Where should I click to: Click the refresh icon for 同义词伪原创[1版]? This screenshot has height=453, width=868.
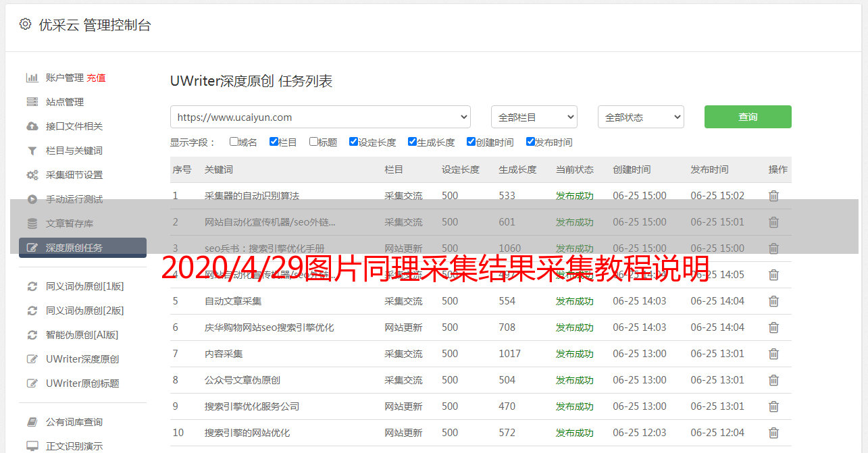pyautogui.click(x=32, y=286)
